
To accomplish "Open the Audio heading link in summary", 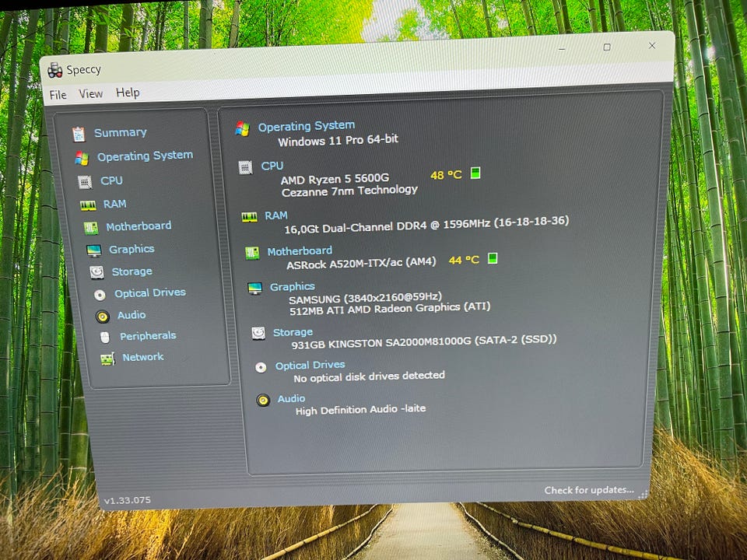I will 291,398.
